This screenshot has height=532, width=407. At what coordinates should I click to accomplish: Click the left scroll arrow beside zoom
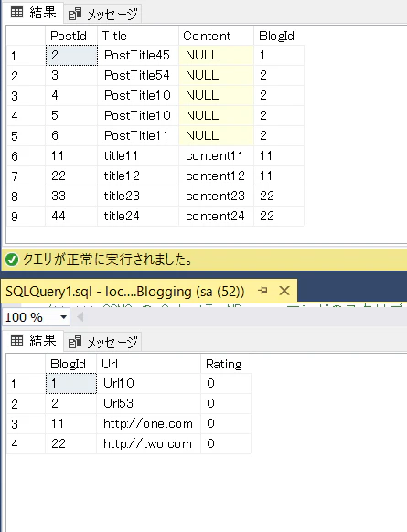point(80,317)
